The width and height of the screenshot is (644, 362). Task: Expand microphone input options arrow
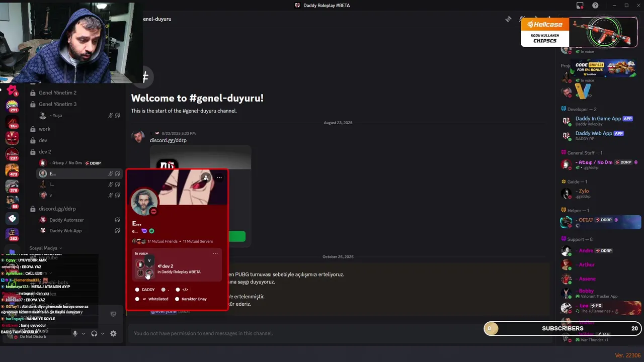click(84, 333)
